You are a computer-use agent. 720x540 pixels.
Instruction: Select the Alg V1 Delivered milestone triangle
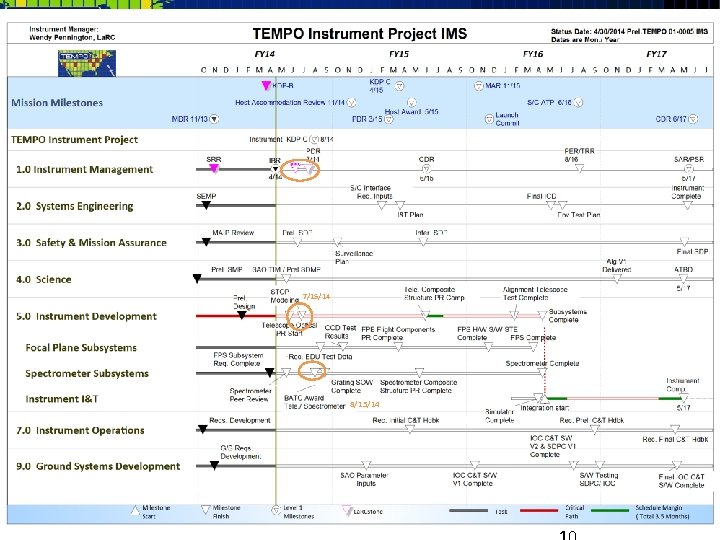[x=617, y=278]
